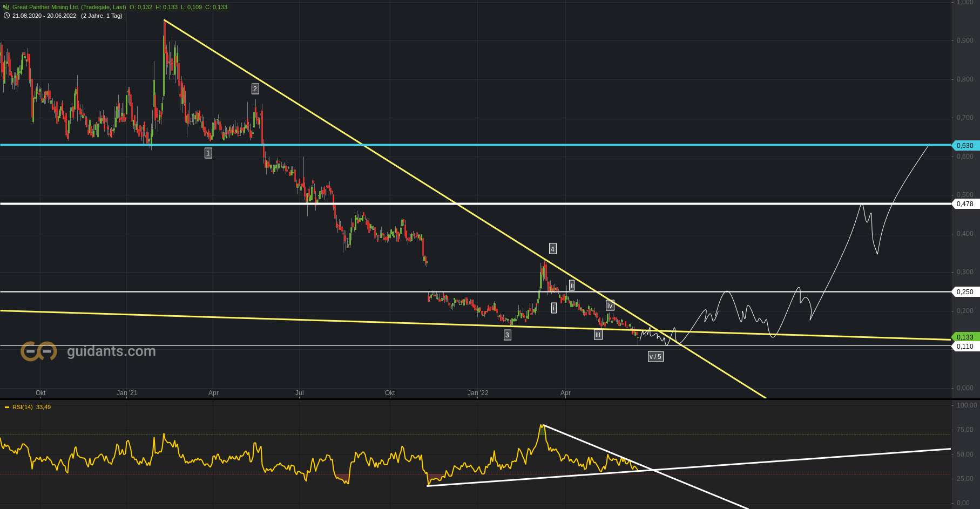Select the white 0,478 price level tag
The width and height of the screenshot is (980, 509).
[965, 204]
